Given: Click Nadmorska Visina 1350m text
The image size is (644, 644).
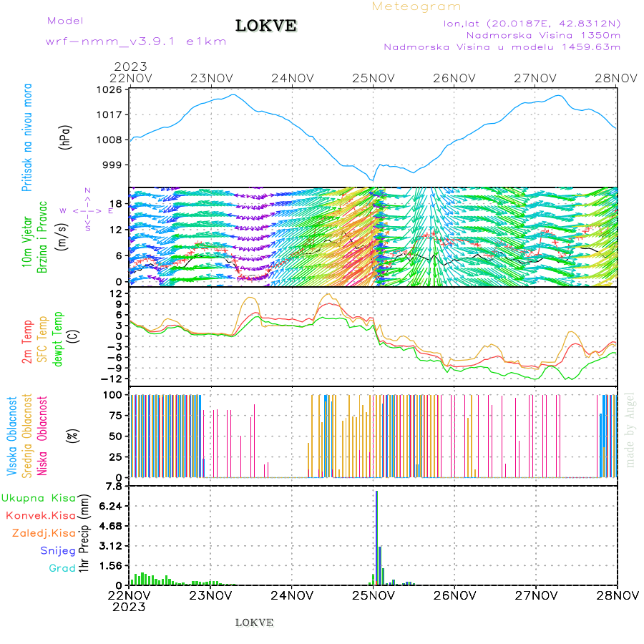Looking at the screenshot, I should (x=543, y=35).
